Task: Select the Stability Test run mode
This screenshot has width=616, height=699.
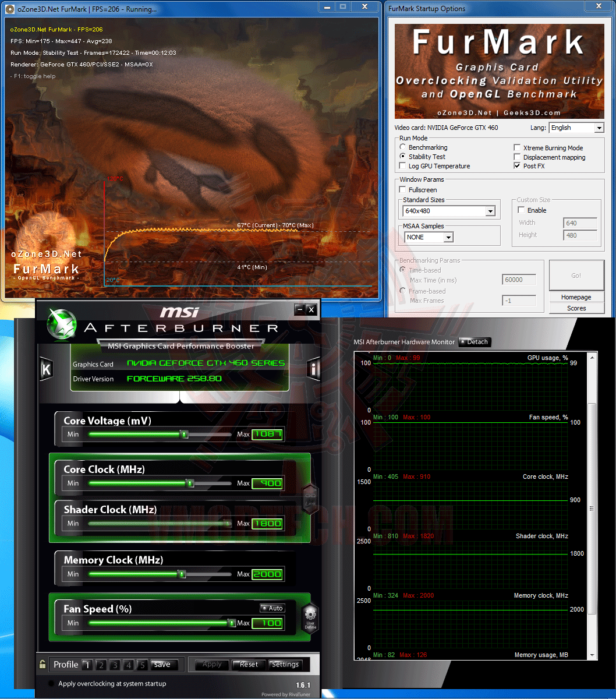Action: [x=403, y=157]
